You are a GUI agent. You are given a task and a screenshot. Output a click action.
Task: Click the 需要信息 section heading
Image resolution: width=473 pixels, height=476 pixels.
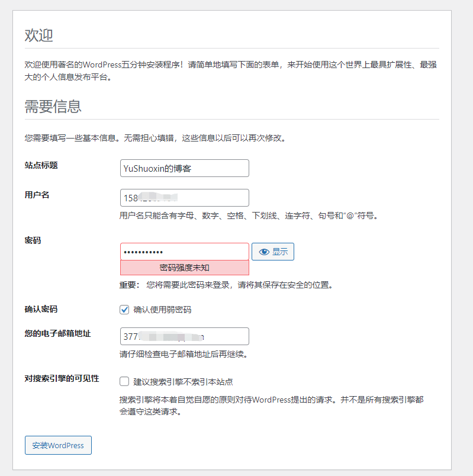(53, 107)
